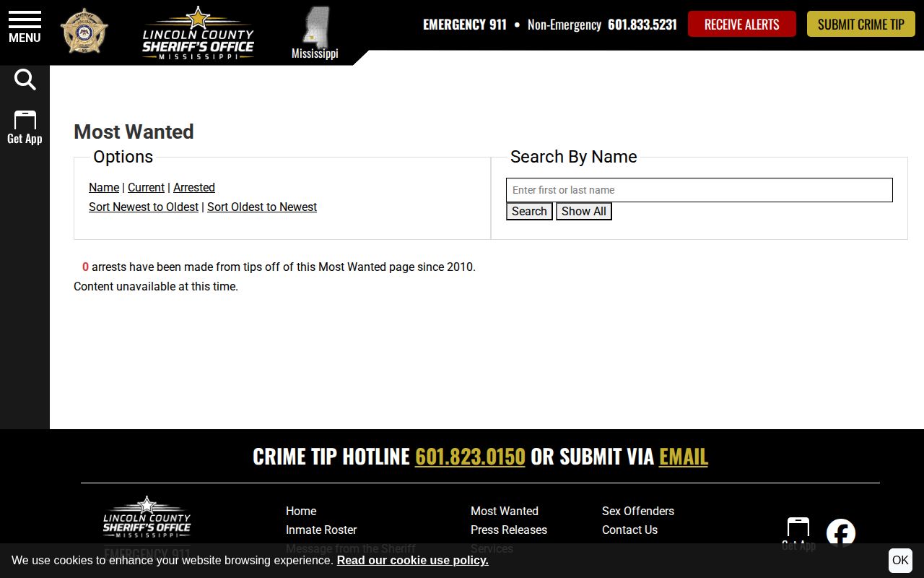Click the Show All button

pos(584,211)
